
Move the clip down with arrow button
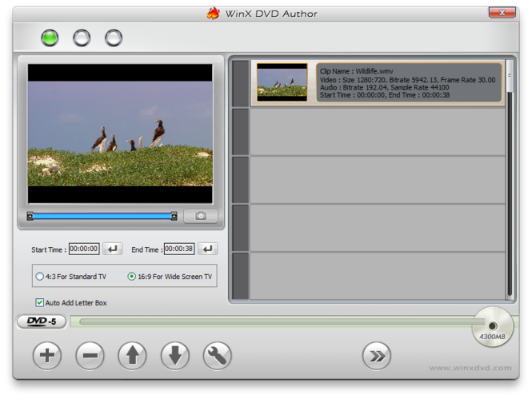click(x=175, y=356)
